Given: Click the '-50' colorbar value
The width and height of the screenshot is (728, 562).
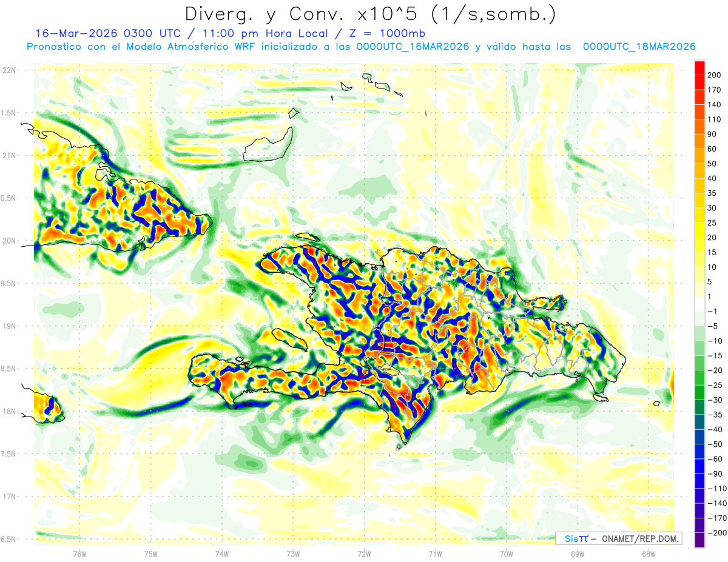Looking at the screenshot, I should point(714,444).
